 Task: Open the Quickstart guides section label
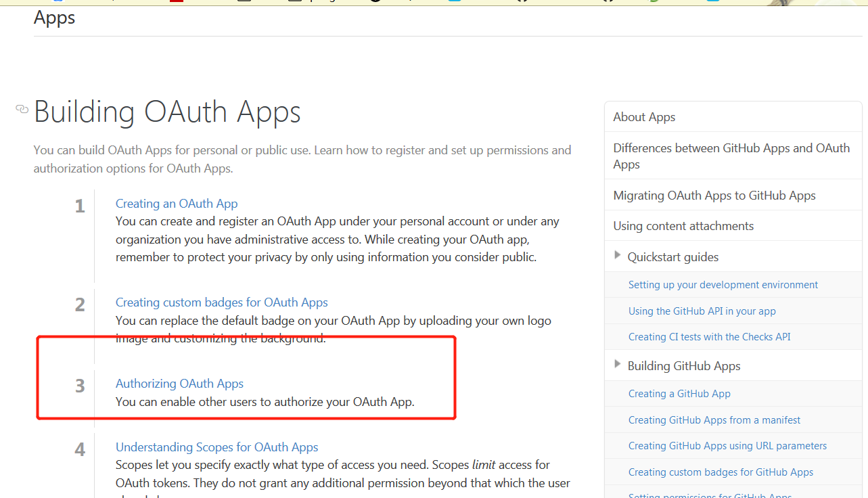[673, 257]
